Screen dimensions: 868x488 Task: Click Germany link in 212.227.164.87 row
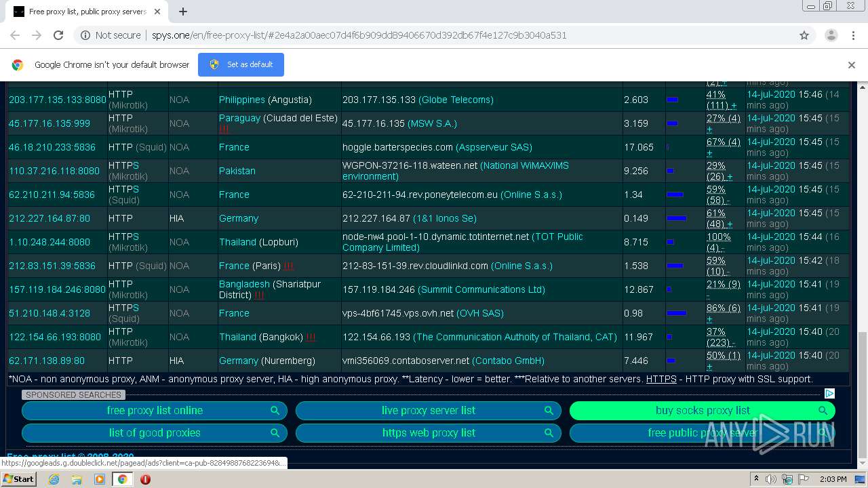tap(238, 218)
